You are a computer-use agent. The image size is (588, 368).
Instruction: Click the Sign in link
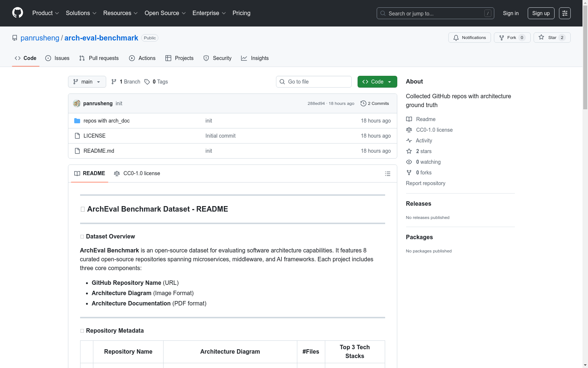[511, 13]
